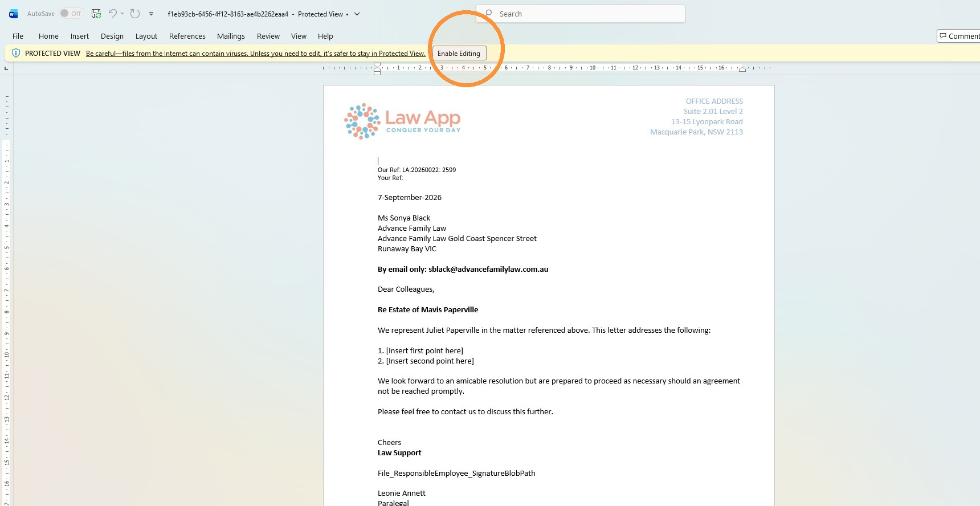Screen dimensions: 980x506
Task: Click 'Macquarie Park, NSW 2113' address line
Action: [696, 132]
